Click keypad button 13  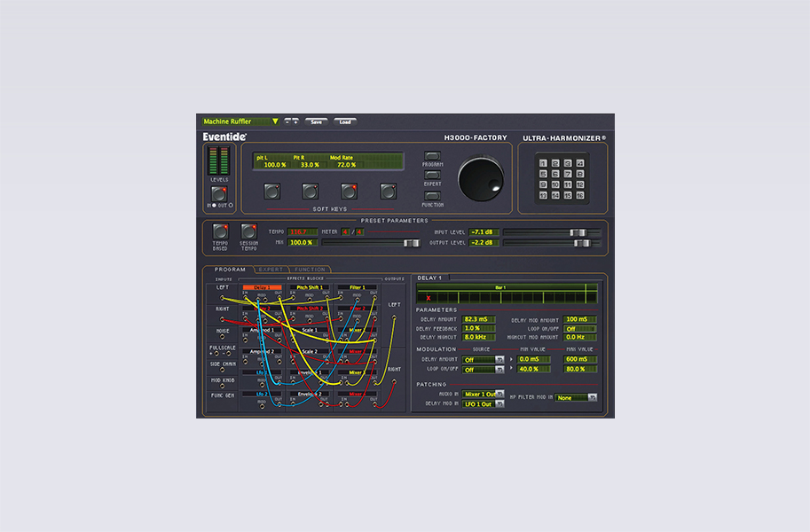[543, 196]
